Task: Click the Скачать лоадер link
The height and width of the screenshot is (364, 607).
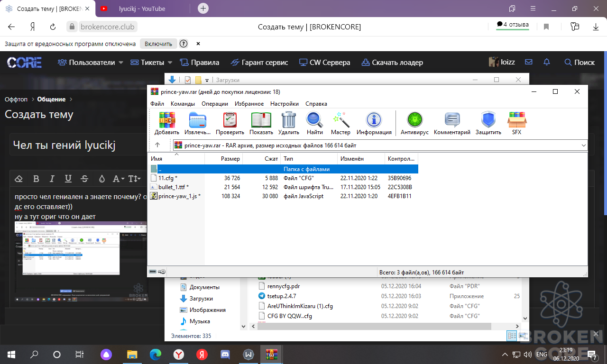Action: tap(392, 63)
